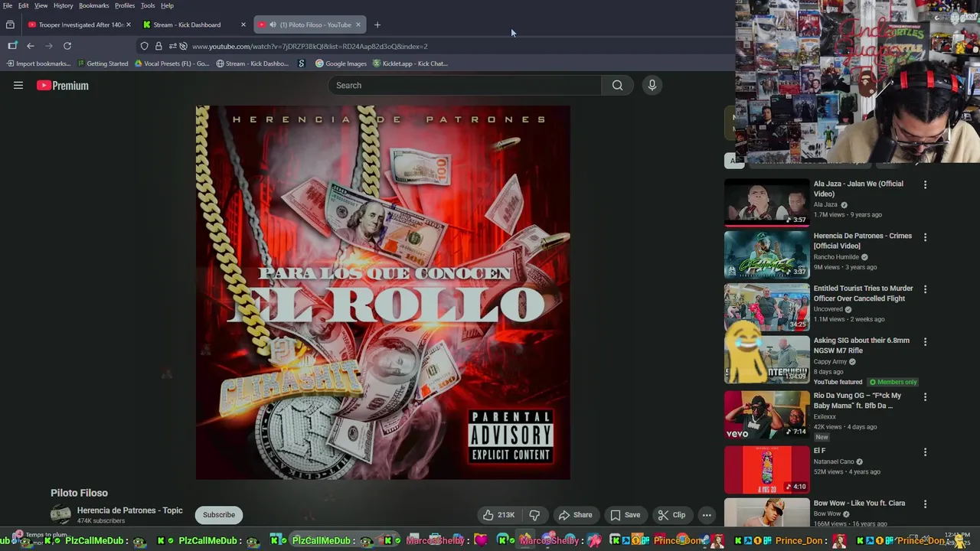The height and width of the screenshot is (551, 980).
Task: Open options menu for Bow Wow video
Action: point(925,504)
